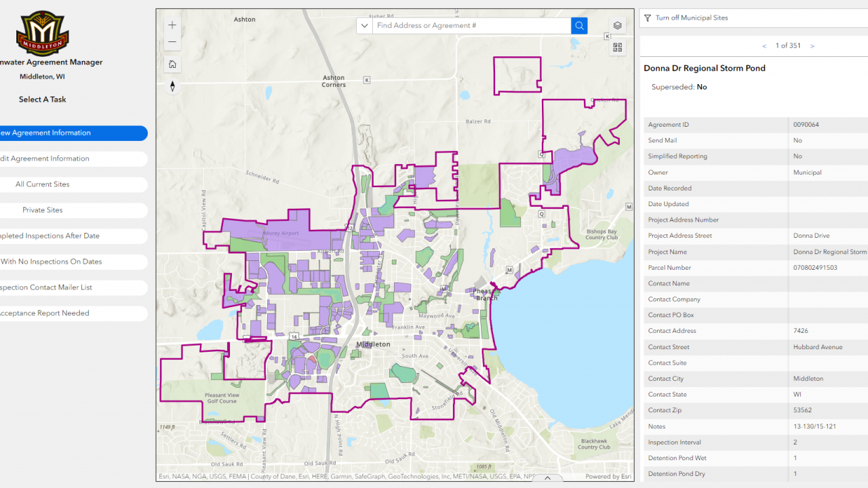Reset map orientation with compass icon
This screenshot has height=488, width=868.
coord(172,86)
